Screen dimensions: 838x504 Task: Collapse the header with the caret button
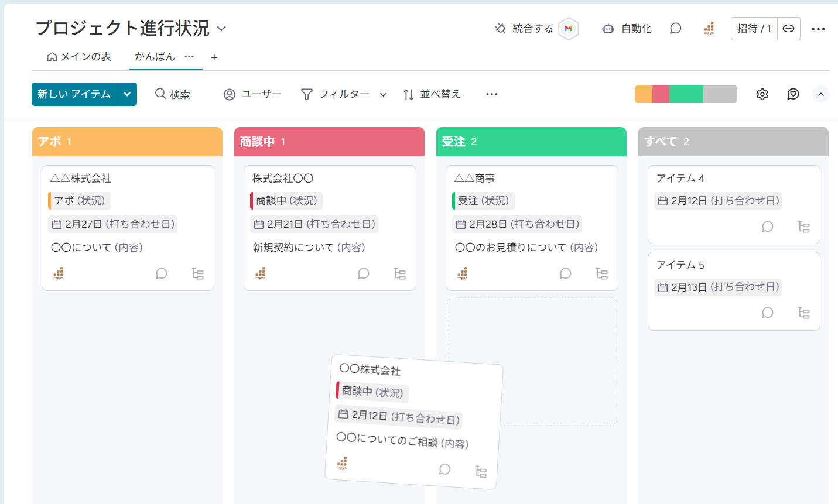(x=820, y=94)
